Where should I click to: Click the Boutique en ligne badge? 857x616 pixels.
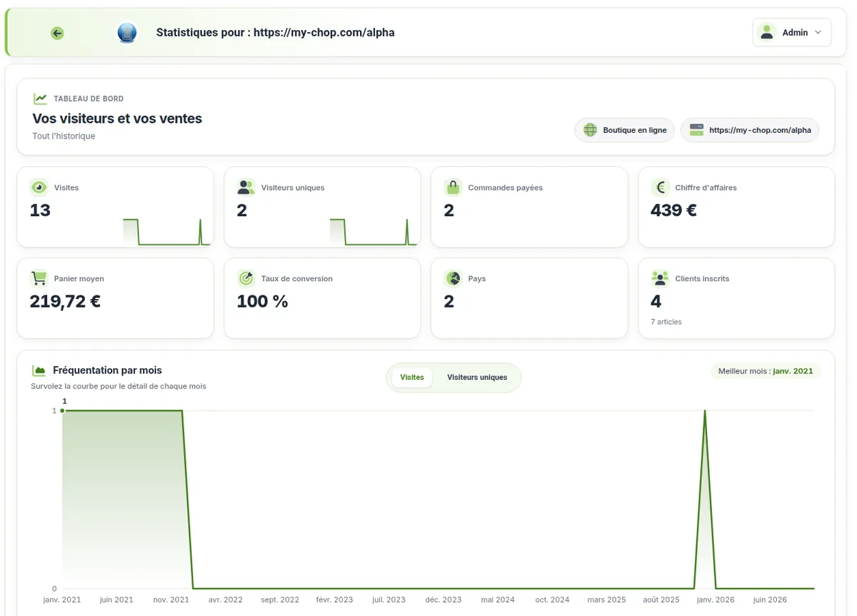tap(624, 130)
